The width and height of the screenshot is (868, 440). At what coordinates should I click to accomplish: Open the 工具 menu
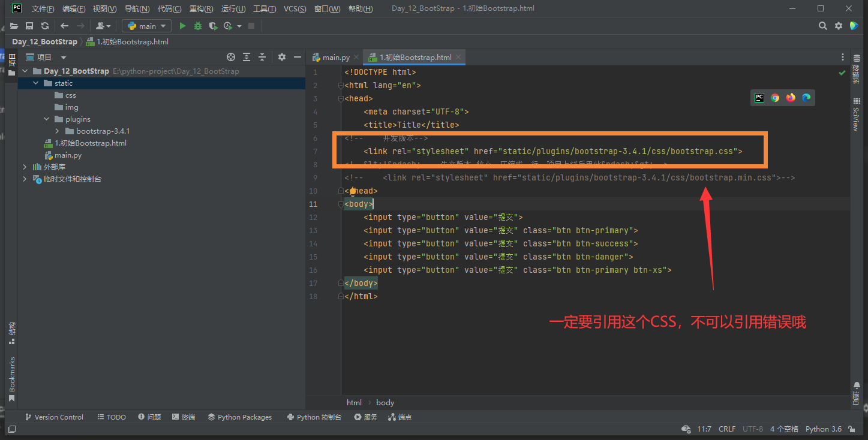pos(265,9)
